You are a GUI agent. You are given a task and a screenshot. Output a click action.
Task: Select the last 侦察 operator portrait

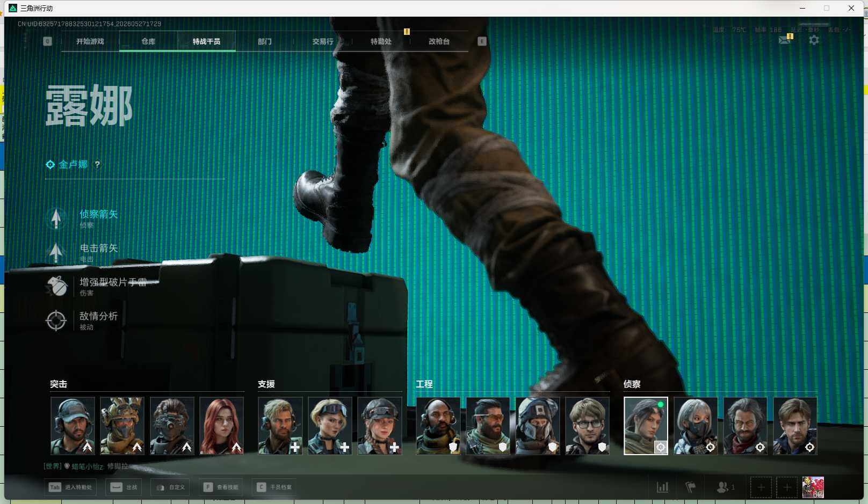[795, 426]
